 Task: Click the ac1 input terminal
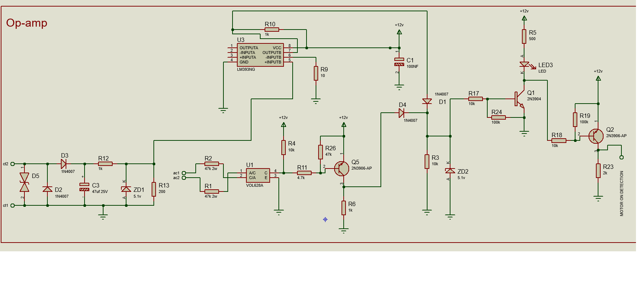click(x=184, y=173)
